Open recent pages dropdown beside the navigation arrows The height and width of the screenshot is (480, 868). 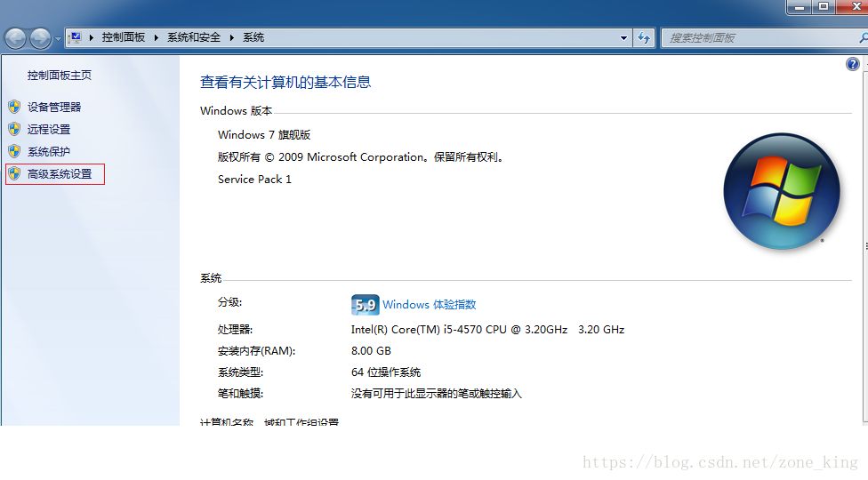(58, 39)
